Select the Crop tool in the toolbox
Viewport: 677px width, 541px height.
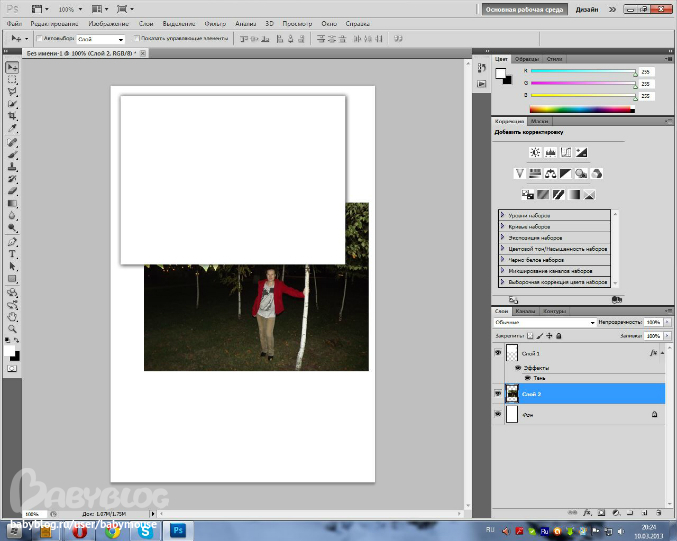click(x=13, y=116)
